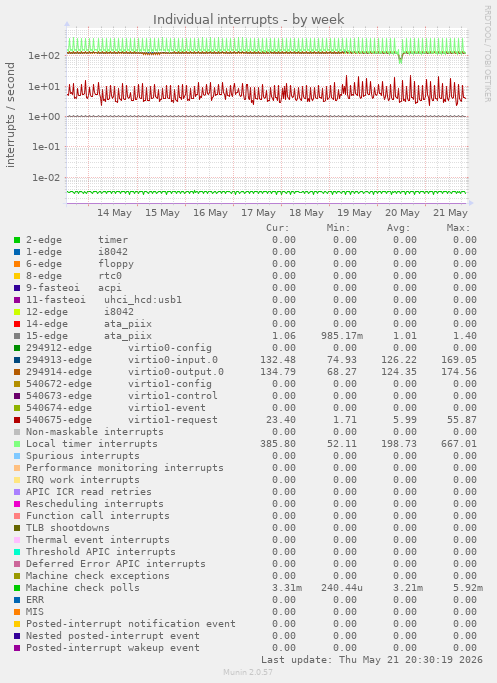Click the gray 15-edge ata_piix legend swatch

[17, 336]
